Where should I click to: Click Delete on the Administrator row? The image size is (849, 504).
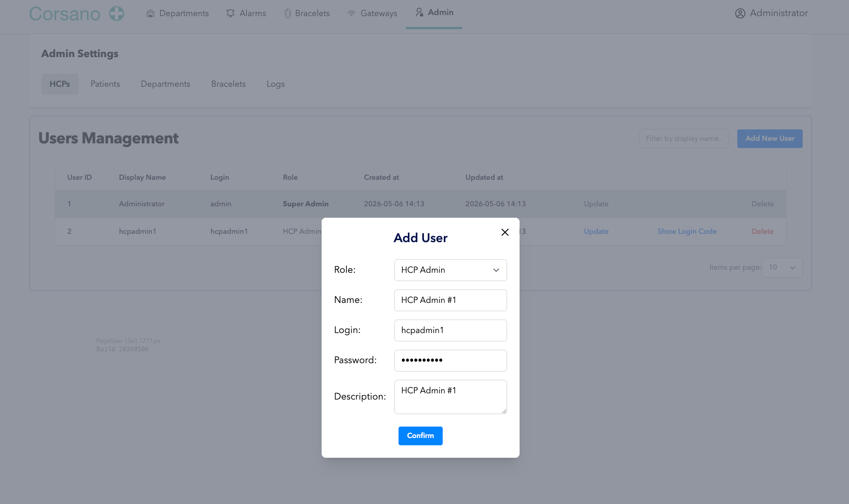click(x=762, y=204)
